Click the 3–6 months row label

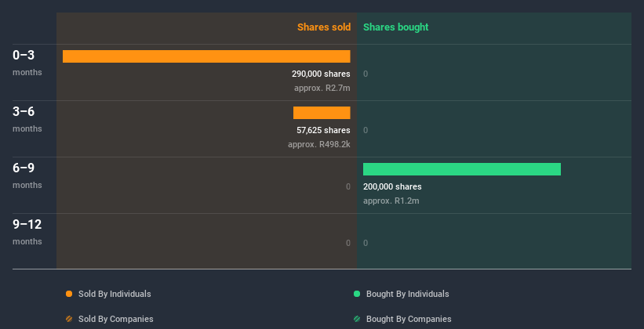[x=27, y=119]
